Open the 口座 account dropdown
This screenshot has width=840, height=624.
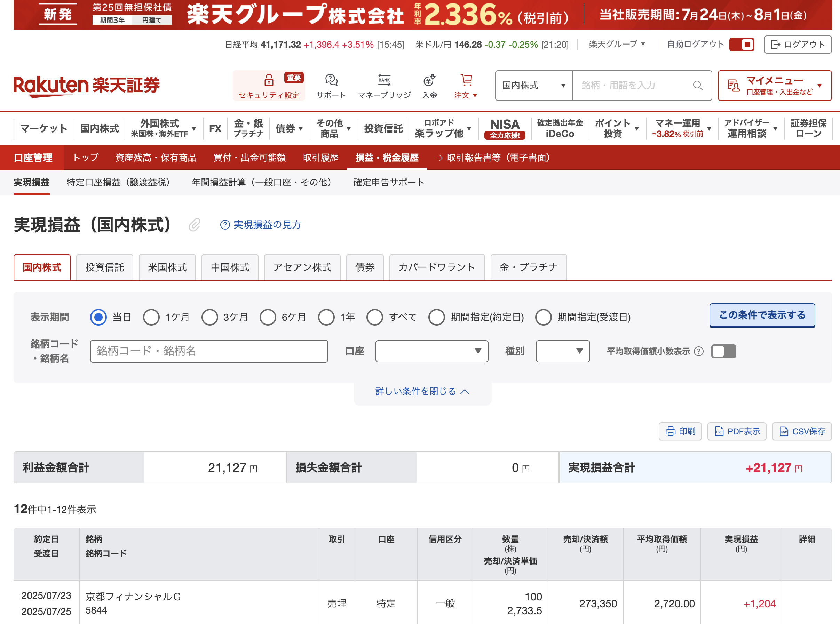[x=431, y=351]
